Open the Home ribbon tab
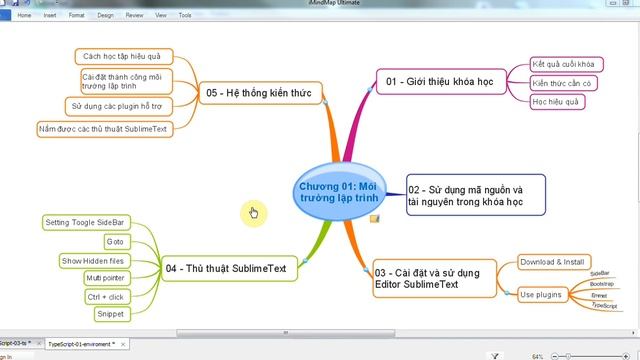 pos(24,15)
